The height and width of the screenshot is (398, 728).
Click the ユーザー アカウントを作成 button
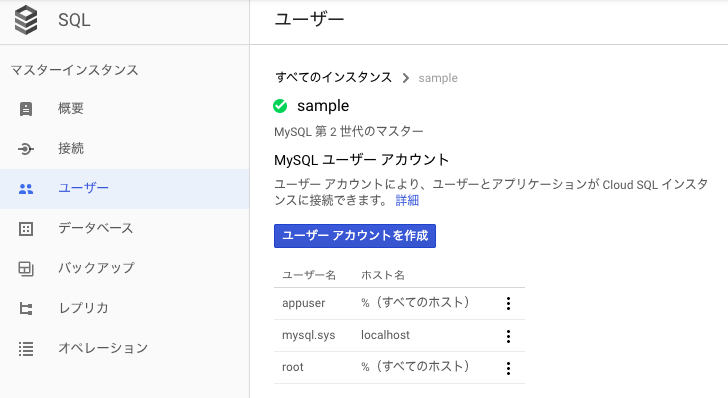355,236
